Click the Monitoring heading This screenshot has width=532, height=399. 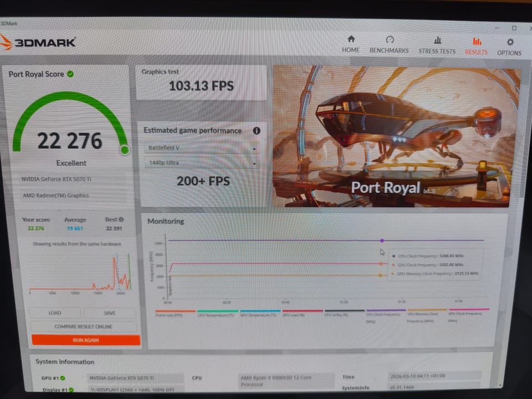coord(166,221)
